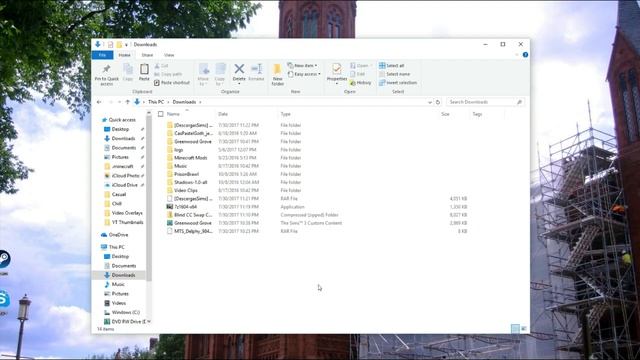
Task: Select Quick access in navigation pane
Action: (x=122, y=120)
